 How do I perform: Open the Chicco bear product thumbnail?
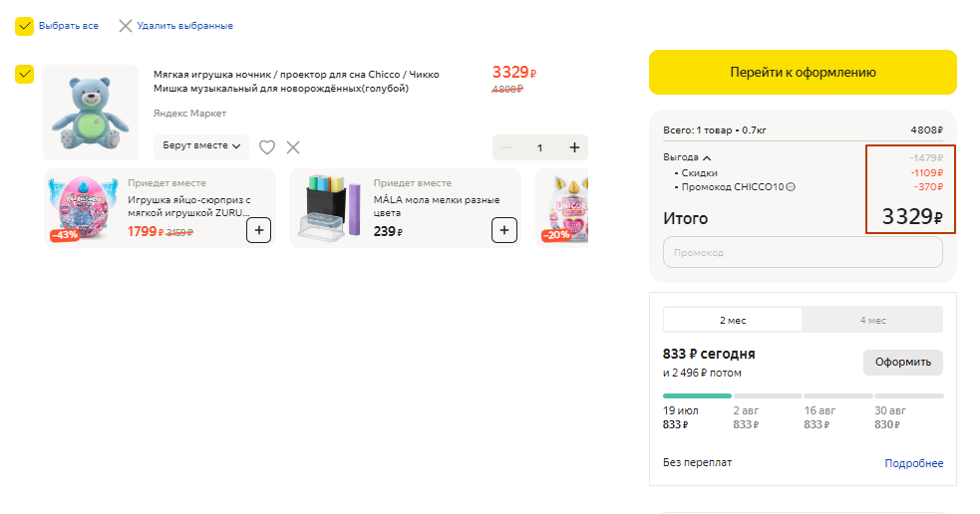point(91,113)
